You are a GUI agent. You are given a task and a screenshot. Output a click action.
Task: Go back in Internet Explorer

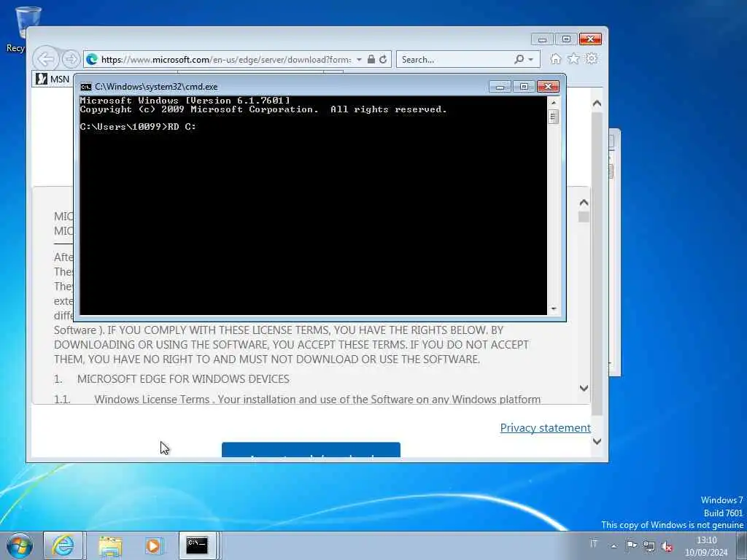[x=46, y=60]
